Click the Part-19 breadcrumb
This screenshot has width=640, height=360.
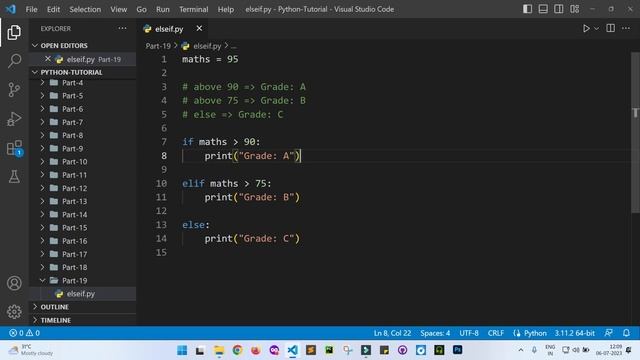(x=158, y=46)
